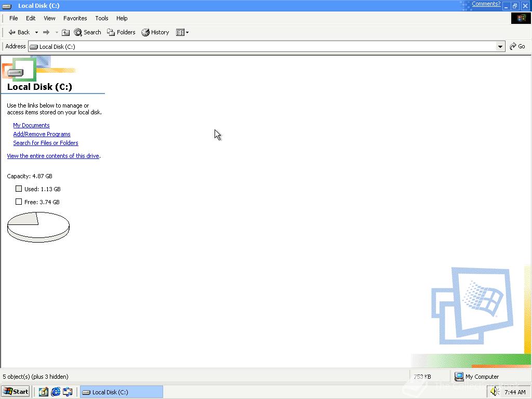Screen dimensions: 532x399
Task: Open the History pane
Action: 155,32
